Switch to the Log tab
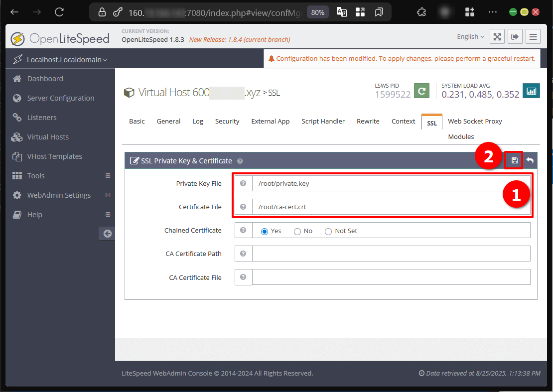 [198, 121]
